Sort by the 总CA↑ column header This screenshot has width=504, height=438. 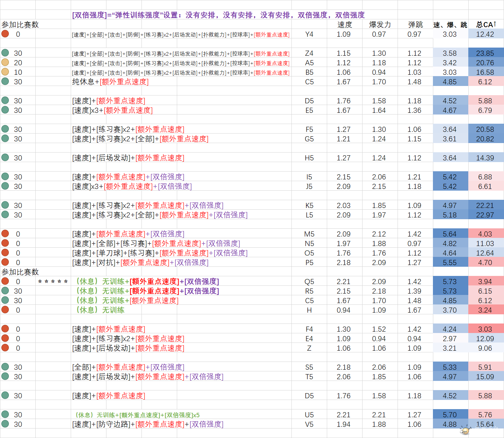486,24
